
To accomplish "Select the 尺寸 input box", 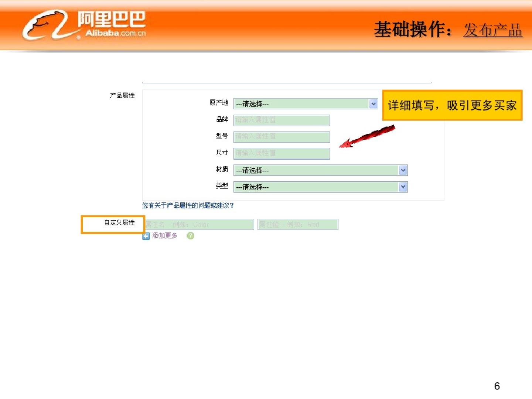I will [282, 153].
